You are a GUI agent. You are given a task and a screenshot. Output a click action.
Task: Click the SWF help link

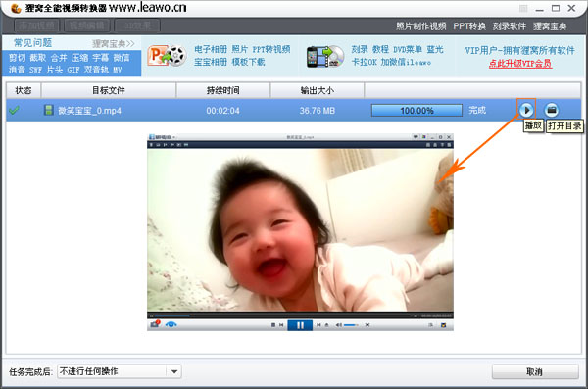36,70
